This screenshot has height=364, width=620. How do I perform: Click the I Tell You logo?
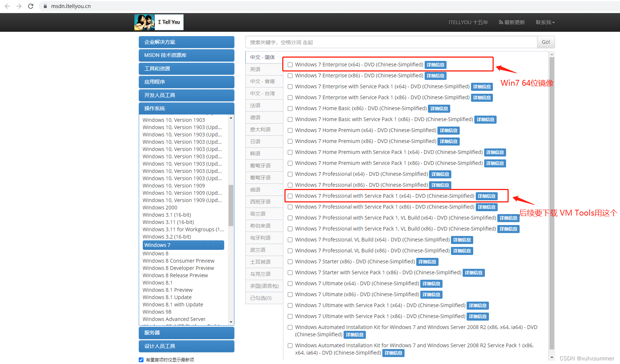(x=159, y=22)
